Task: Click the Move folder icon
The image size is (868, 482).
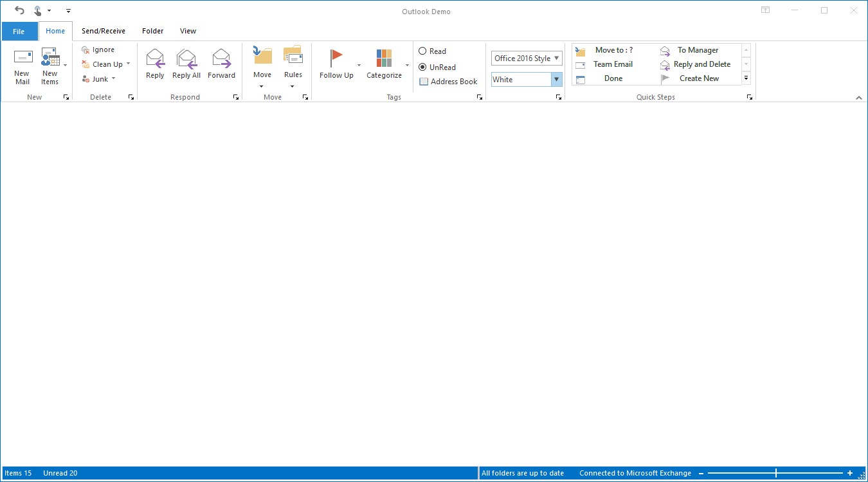Action: [262, 55]
